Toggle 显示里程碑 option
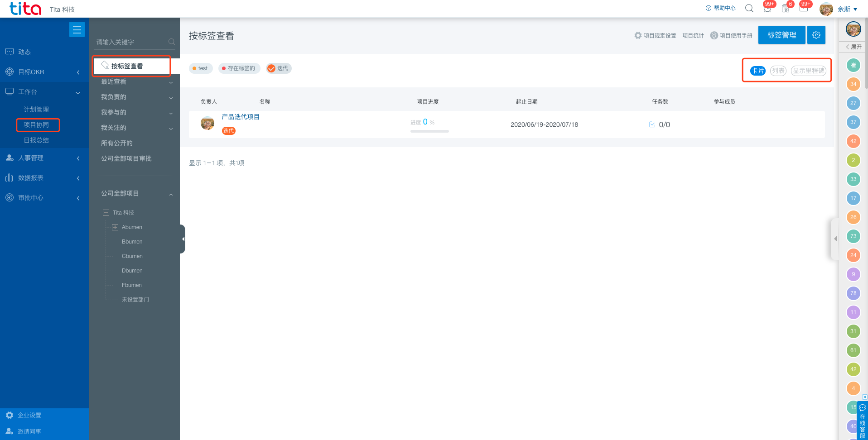868x440 pixels. (808, 71)
